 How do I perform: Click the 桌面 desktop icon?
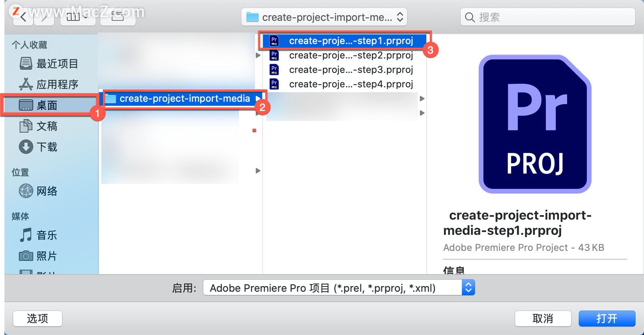26,105
